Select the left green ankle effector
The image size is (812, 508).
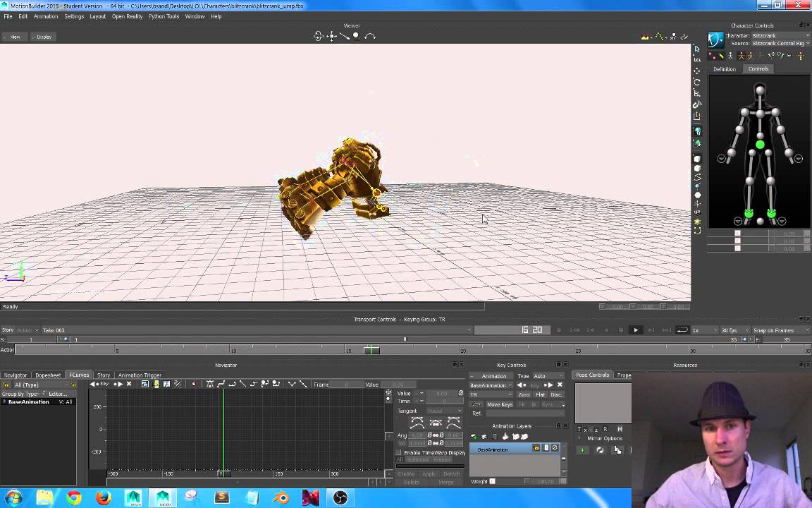tap(749, 213)
